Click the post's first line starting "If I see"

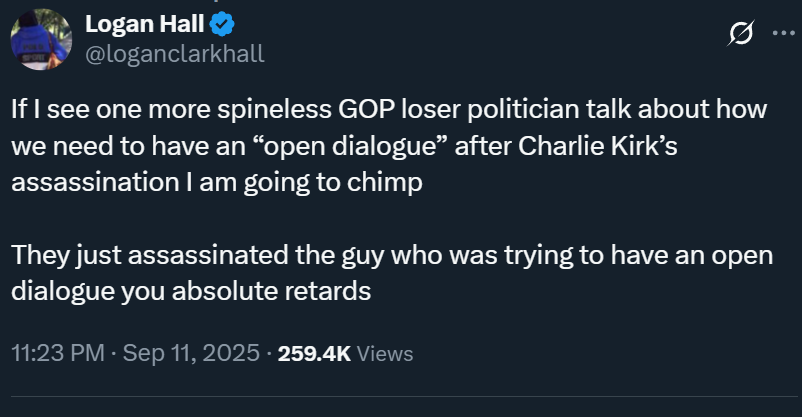click(392, 108)
